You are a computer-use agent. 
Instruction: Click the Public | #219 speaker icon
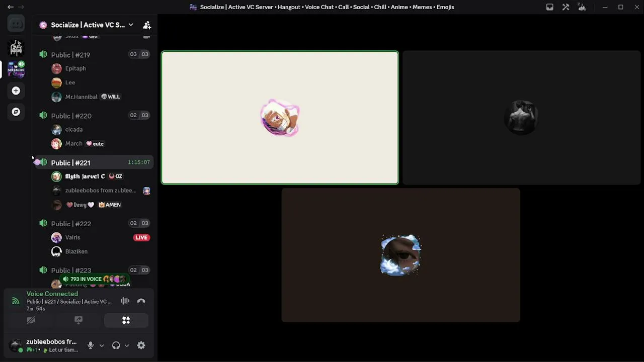(x=43, y=54)
